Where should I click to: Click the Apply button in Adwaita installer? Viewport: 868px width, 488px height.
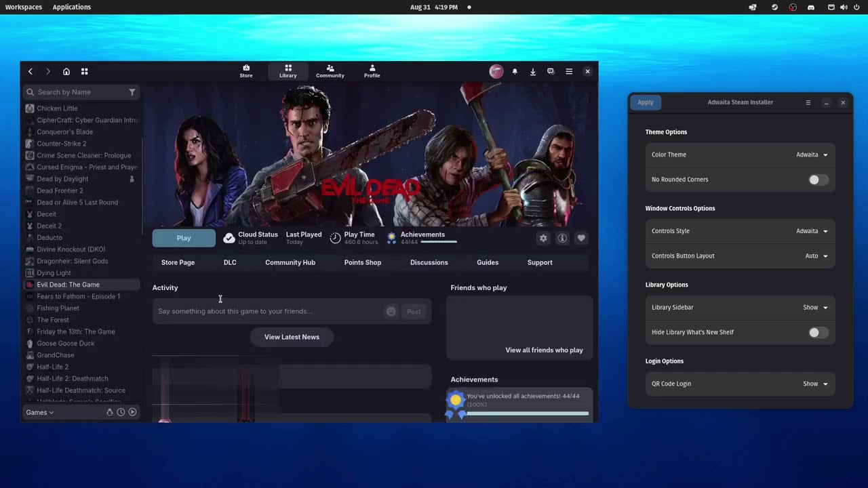(x=646, y=102)
